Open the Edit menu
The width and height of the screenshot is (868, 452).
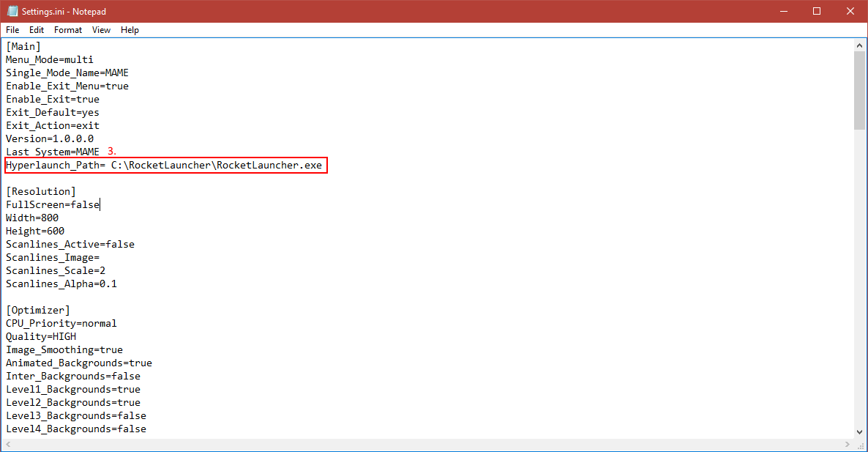click(x=37, y=30)
